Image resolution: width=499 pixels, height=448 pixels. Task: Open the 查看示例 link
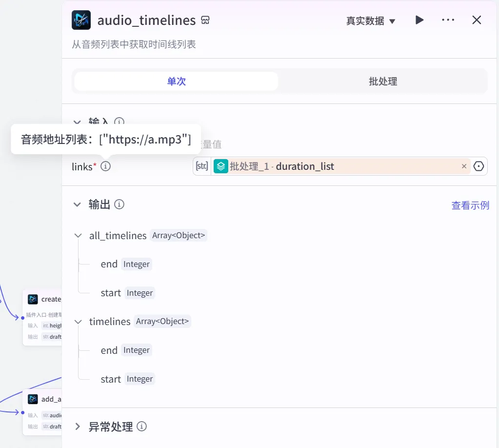pyautogui.click(x=470, y=205)
